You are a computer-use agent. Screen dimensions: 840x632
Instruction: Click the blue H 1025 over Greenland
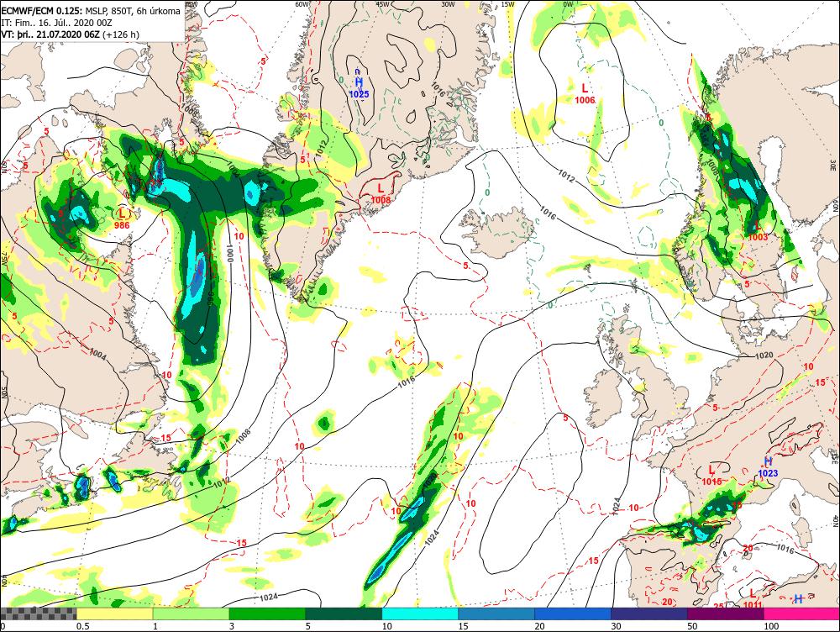359,88
